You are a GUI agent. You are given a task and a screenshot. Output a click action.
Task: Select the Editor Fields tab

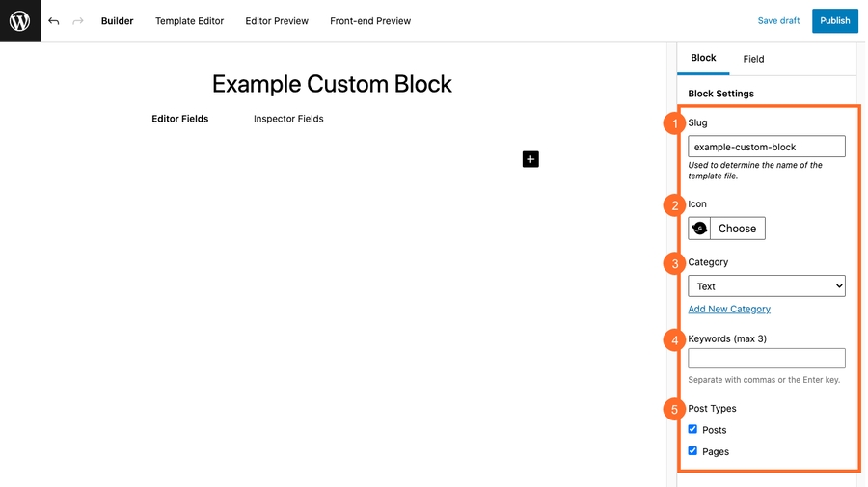click(x=180, y=119)
